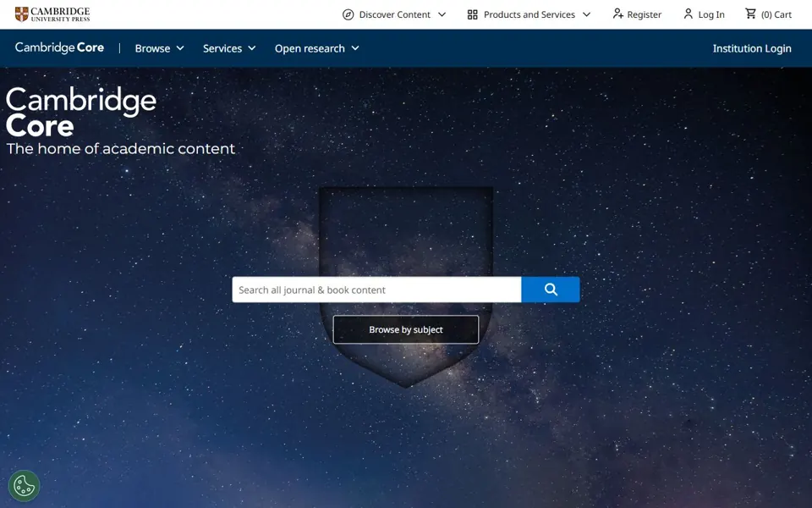Open the Products and Services menu
The width and height of the screenshot is (812, 508).
coord(529,14)
